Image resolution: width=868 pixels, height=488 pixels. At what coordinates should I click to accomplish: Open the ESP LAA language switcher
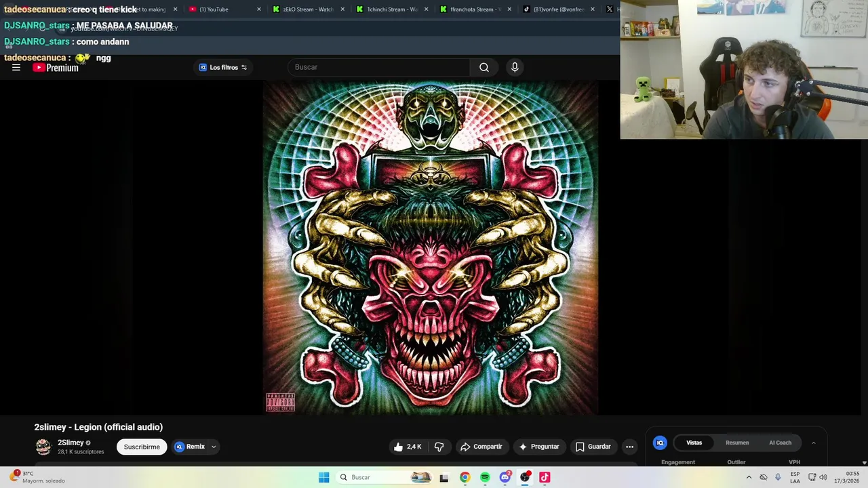tap(795, 477)
